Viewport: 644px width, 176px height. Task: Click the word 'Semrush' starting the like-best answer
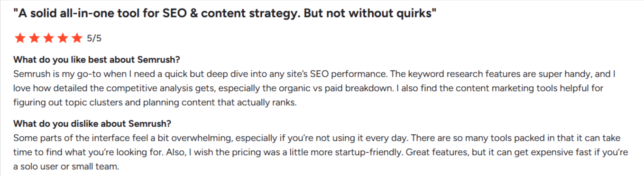(29, 74)
